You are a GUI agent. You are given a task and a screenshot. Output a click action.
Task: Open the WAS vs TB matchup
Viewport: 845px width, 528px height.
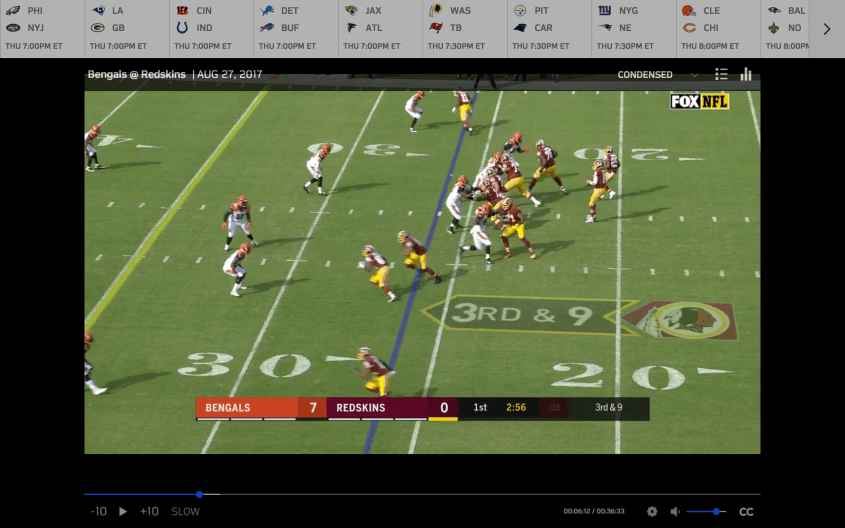click(x=464, y=28)
